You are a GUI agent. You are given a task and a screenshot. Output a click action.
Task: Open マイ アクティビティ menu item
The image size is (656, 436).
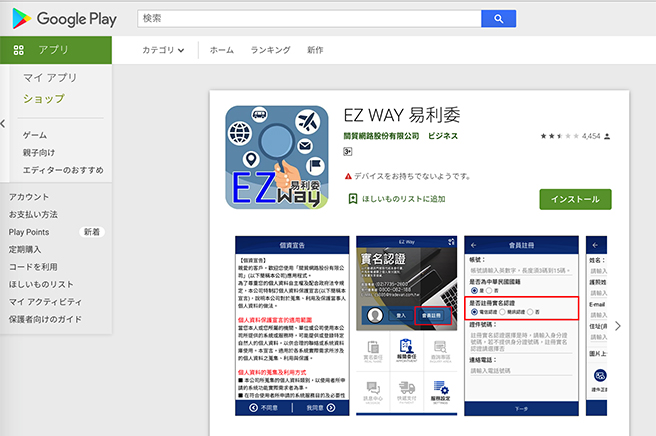[45, 302]
